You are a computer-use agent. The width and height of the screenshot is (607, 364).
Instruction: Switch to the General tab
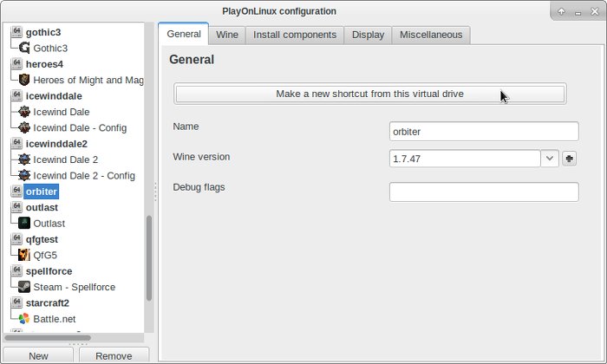click(184, 34)
